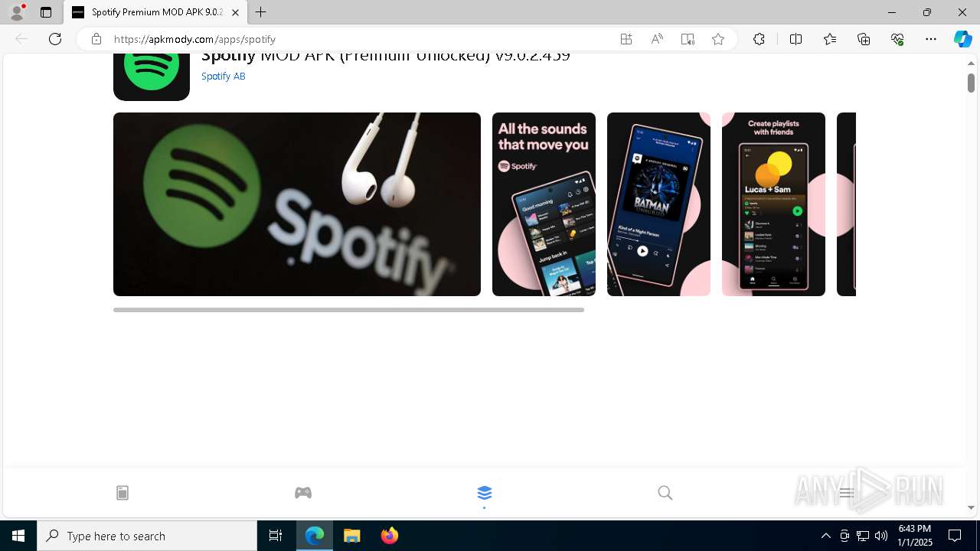Click the Spotify app logo image
Image resolution: width=980 pixels, height=551 pixels.
coord(152,77)
